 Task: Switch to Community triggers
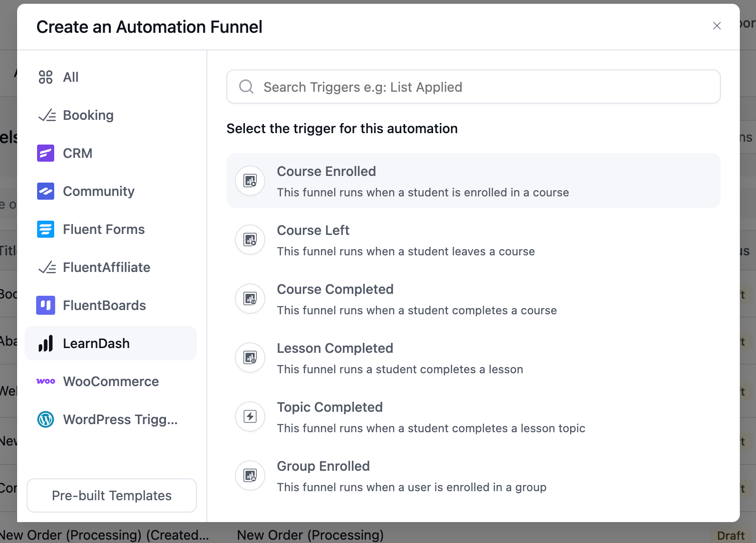(111, 191)
